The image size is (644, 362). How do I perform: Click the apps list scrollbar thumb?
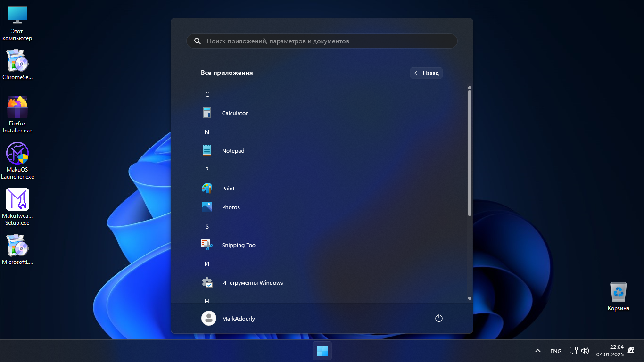(x=470, y=153)
